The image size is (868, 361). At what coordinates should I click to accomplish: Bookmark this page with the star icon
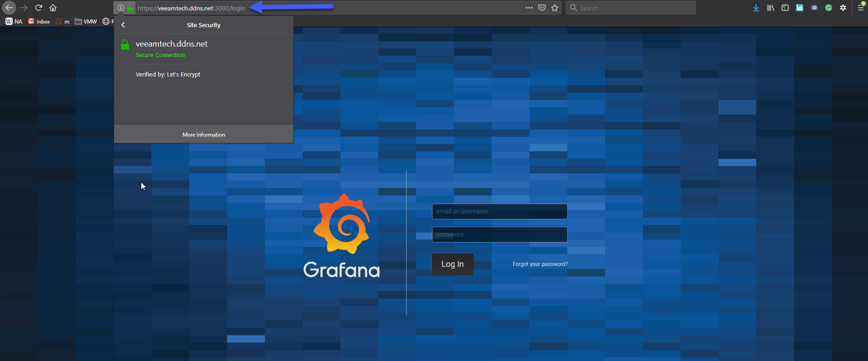555,8
